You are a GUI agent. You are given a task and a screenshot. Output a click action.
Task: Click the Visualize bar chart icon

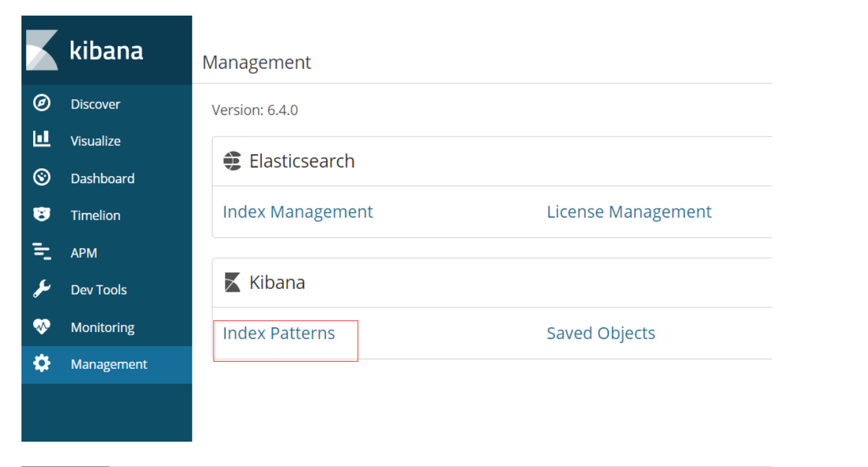click(x=42, y=140)
